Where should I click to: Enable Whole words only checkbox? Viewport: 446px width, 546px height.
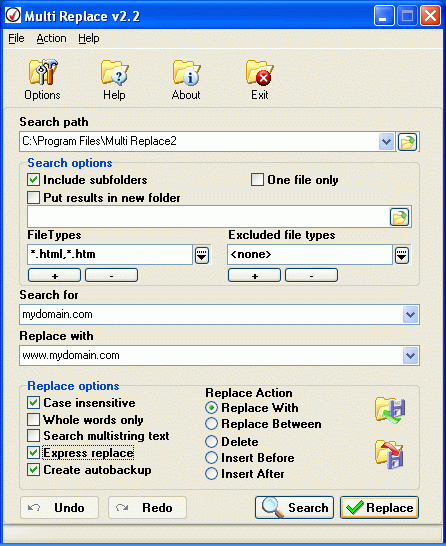pyautogui.click(x=33, y=420)
